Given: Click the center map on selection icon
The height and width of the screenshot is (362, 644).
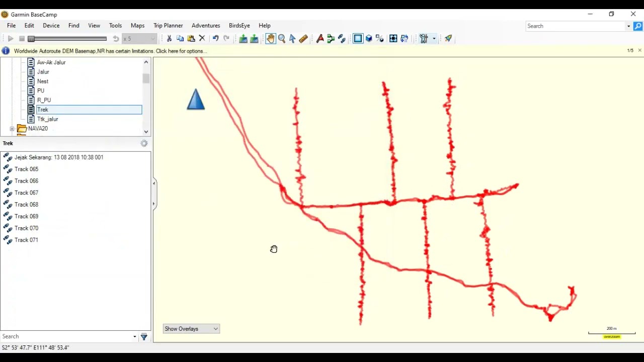Looking at the screenshot, I should pos(393,39).
